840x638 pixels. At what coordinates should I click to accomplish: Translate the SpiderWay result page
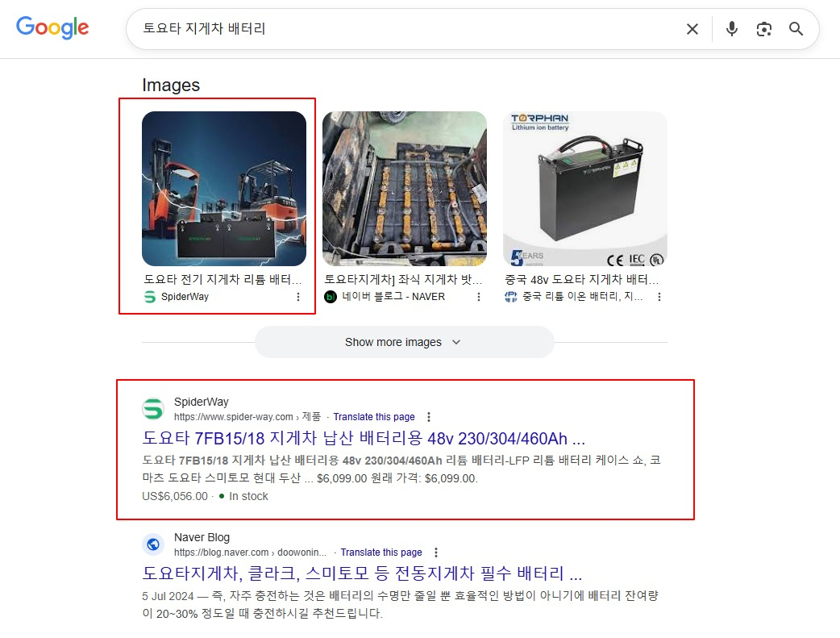[374, 417]
